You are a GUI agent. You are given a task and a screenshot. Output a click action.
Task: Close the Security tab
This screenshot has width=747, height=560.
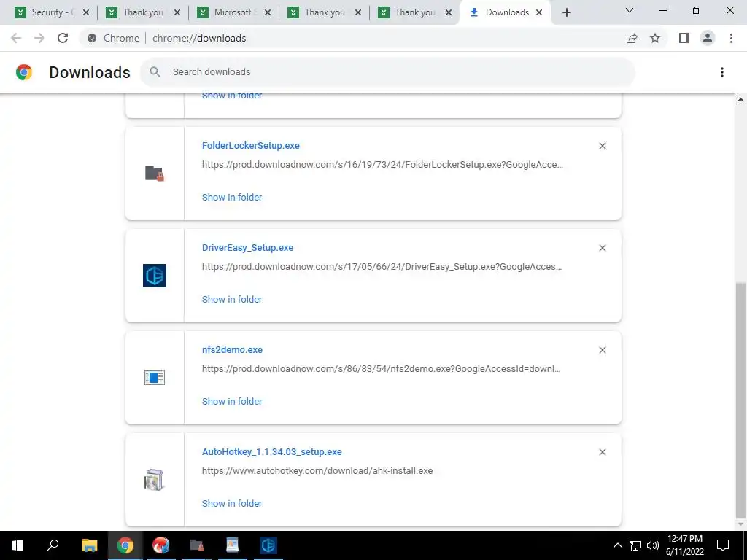tap(86, 12)
